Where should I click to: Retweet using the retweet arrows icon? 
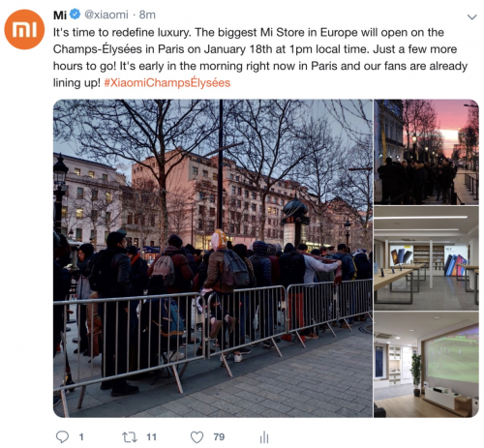click(x=130, y=437)
